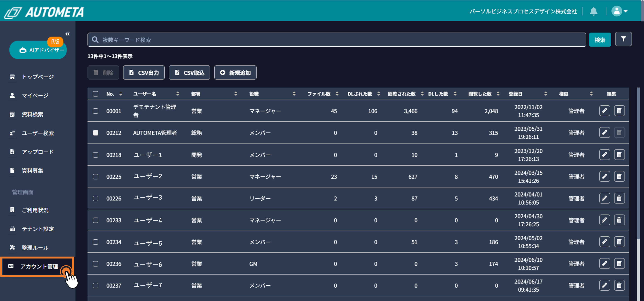Check the row 00226 checkbox
Viewport: 644px width, 301px height.
(x=95, y=198)
